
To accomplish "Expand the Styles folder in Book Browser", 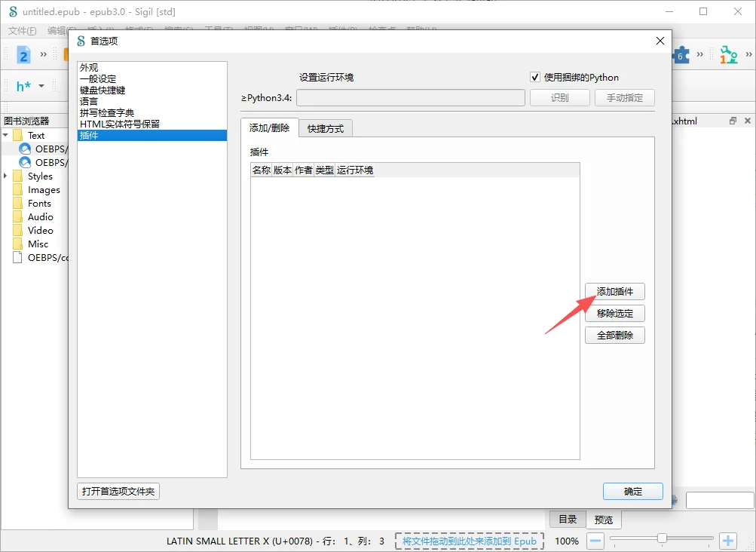I will coord(5,176).
